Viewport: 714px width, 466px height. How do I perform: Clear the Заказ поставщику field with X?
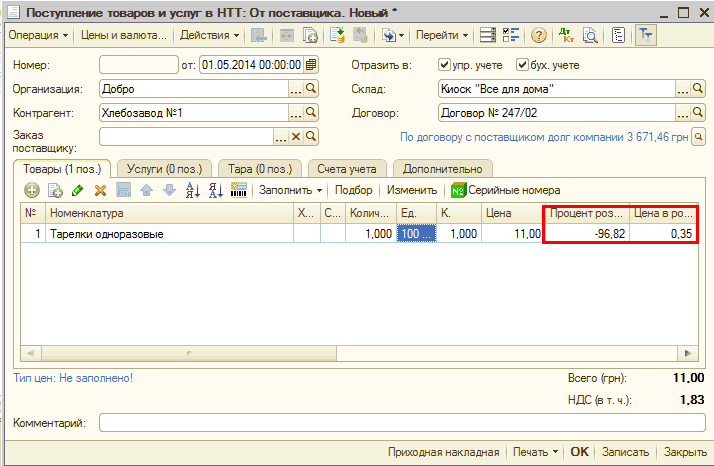[296, 136]
